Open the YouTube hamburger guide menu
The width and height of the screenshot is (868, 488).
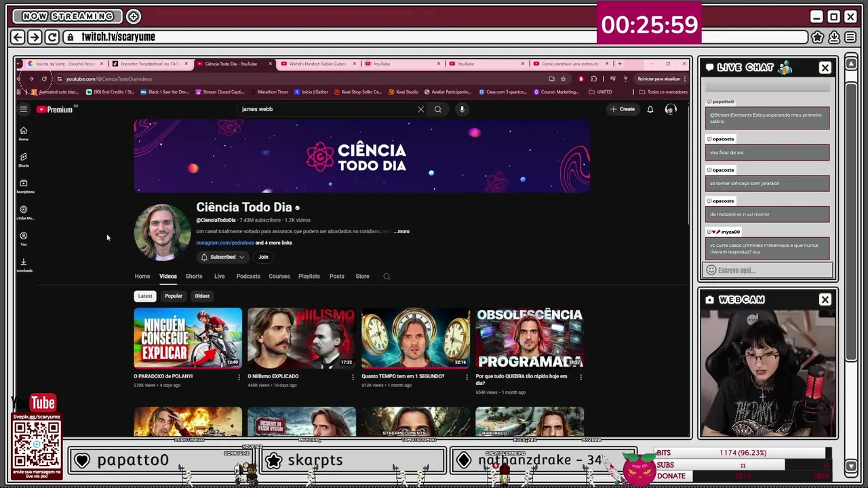pos(24,109)
